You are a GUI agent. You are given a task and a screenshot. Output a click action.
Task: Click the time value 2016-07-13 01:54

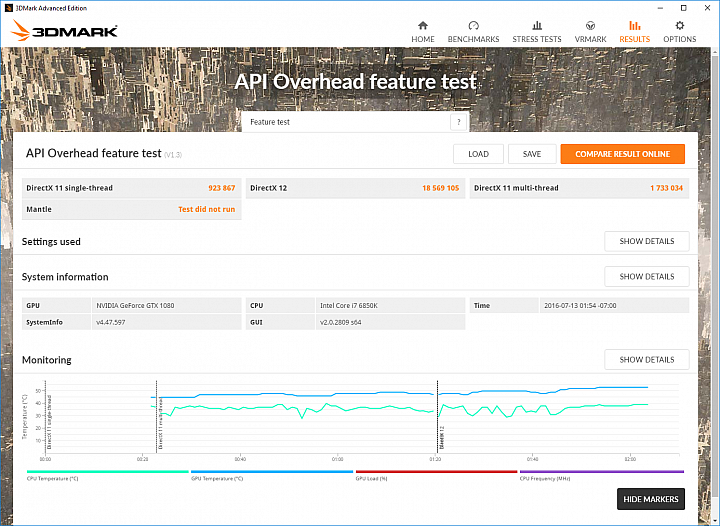click(580, 305)
